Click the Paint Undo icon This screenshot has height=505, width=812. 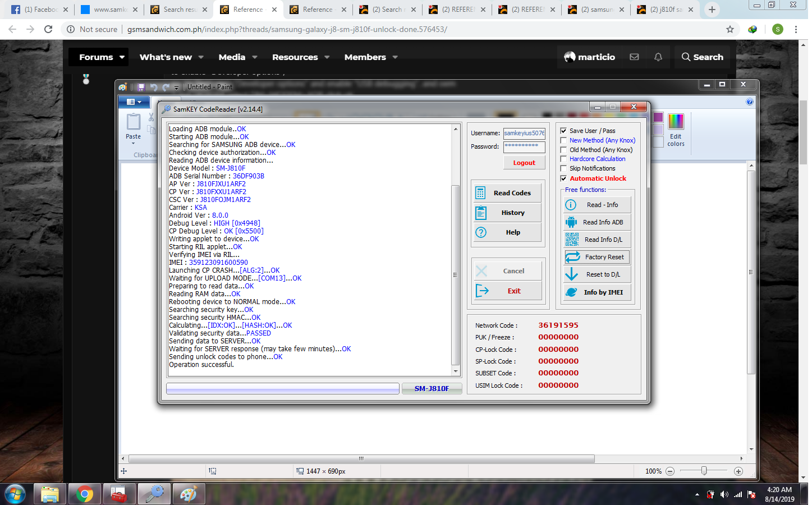[154, 87]
